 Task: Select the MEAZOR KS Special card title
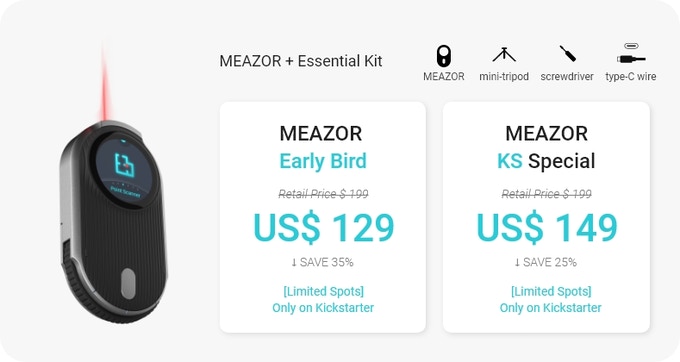pos(546,147)
